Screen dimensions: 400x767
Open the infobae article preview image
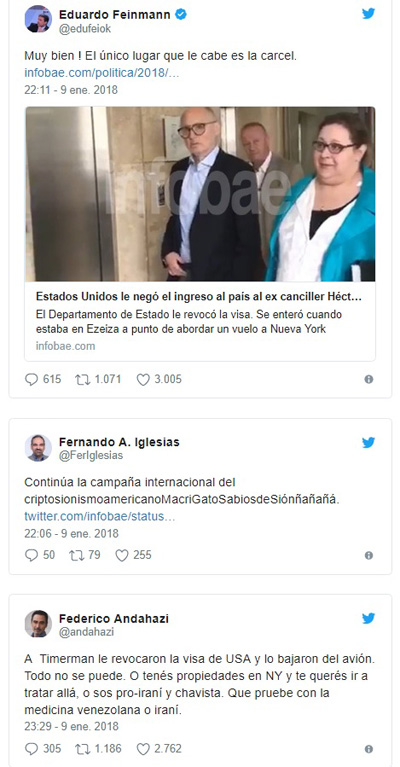click(x=200, y=194)
